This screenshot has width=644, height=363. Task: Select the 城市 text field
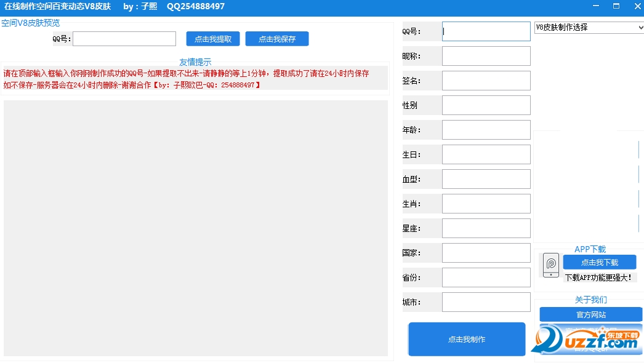click(x=486, y=302)
